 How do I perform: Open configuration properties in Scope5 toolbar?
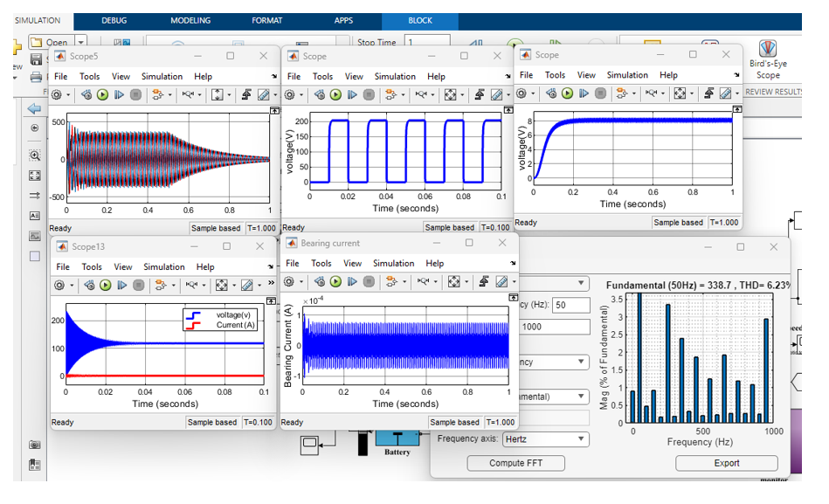(57, 94)
